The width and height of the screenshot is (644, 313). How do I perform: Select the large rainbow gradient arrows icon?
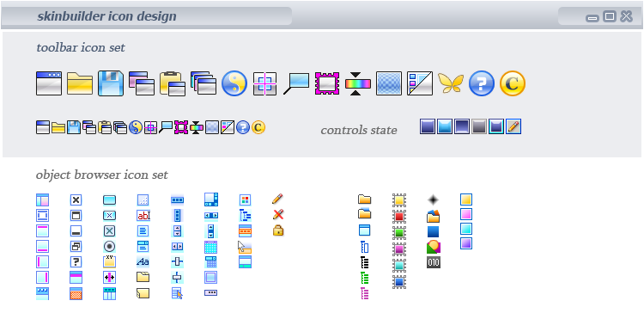(358, 83)
